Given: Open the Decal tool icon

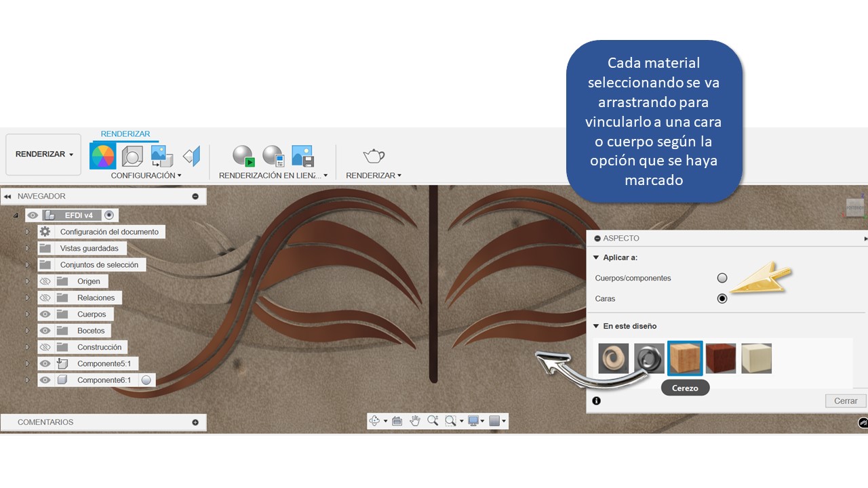Looking at the screenshot, I should point(192,157).
